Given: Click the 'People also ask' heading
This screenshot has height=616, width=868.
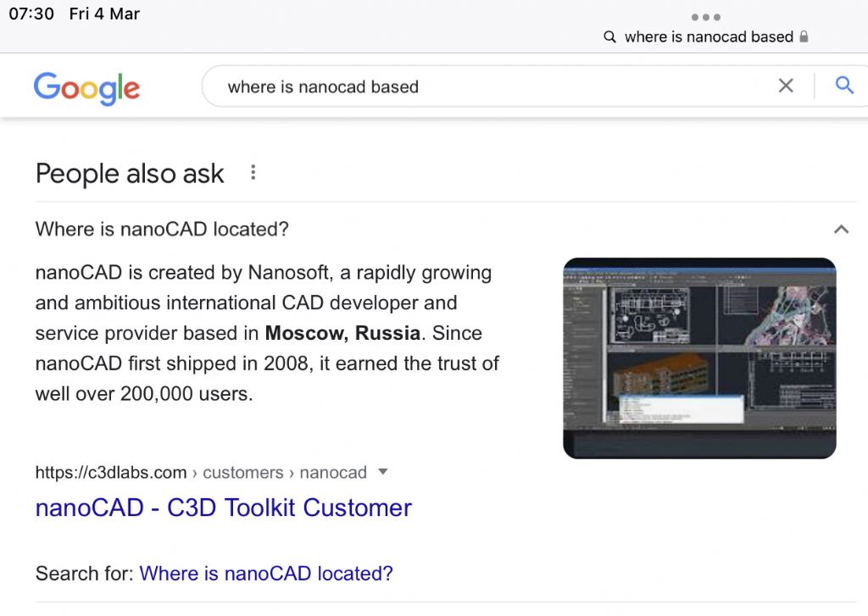Looking at the screenshot, I should pos(130,174).
